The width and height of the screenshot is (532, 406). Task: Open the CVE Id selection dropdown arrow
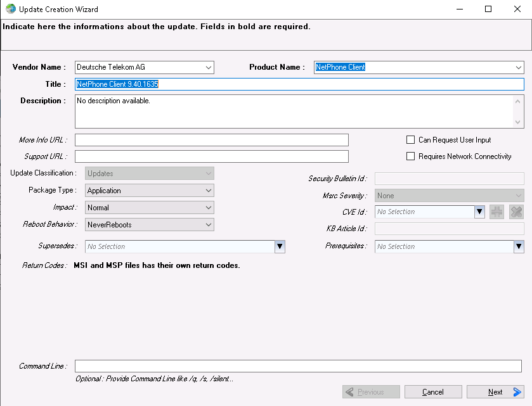coord(479,212)
